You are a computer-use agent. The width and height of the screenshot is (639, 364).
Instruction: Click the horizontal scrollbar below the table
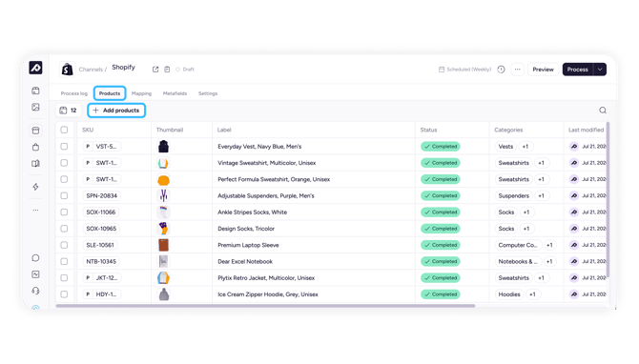[x=265, y=306]
